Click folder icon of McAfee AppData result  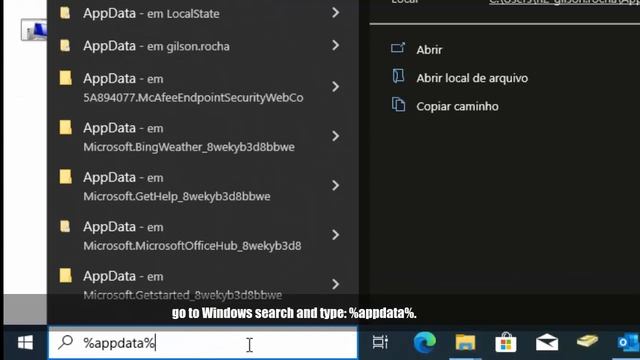pyautogui.click(x=65, y=78)
